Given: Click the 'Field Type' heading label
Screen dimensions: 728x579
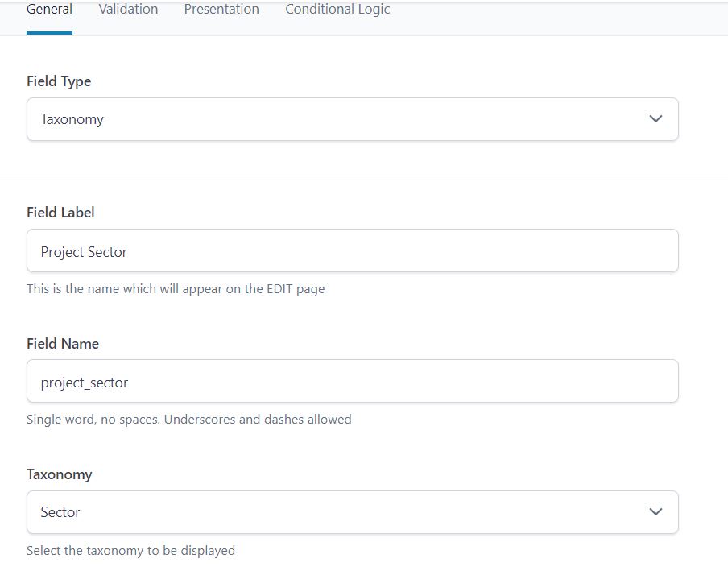Looking at the screenshot, I should click(x=59, y=81).
